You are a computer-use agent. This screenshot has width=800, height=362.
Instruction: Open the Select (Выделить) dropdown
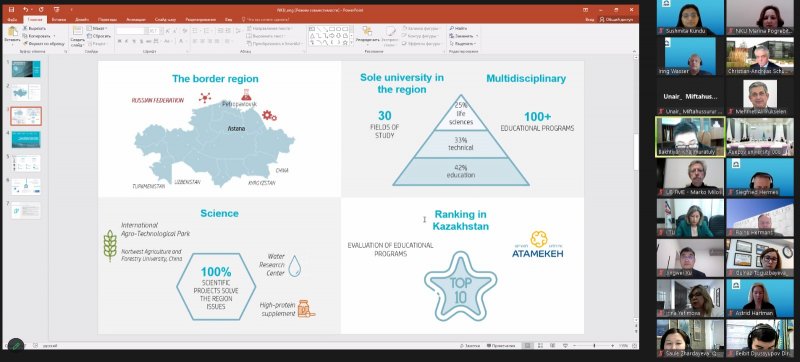(x=464, y=43)
